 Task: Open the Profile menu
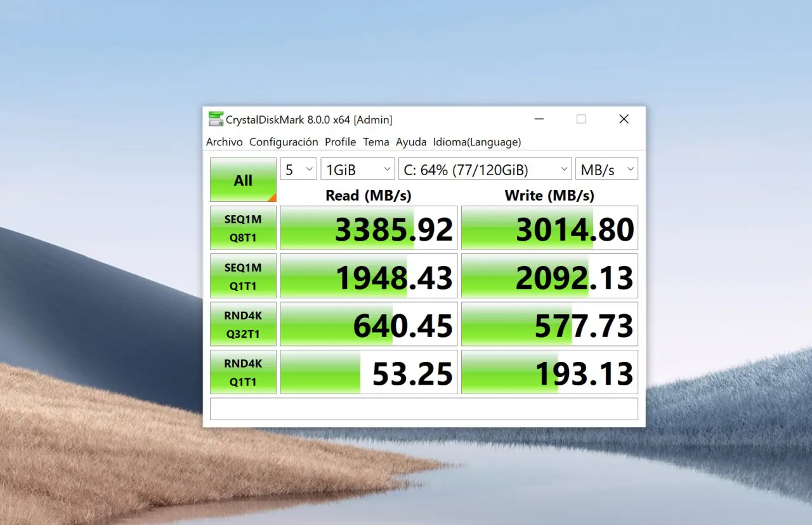(x=340, y=142)
